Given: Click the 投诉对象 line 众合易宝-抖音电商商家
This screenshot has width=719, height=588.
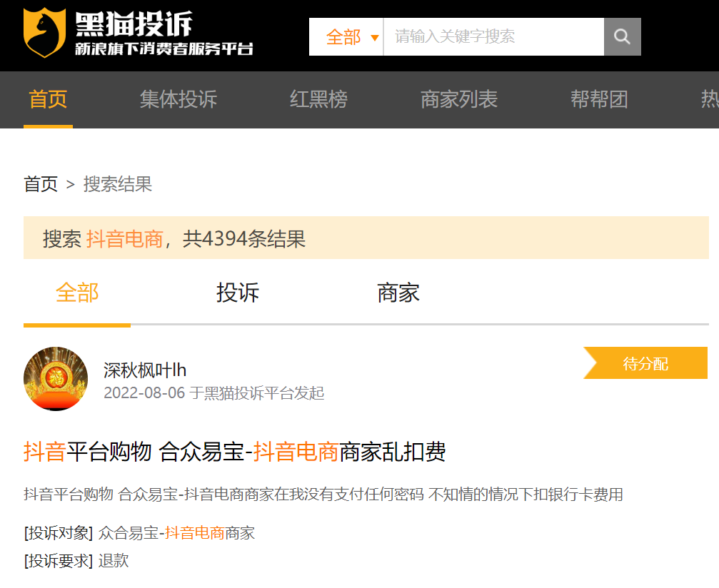Looking at the screenshot, I should click(139, 533).
